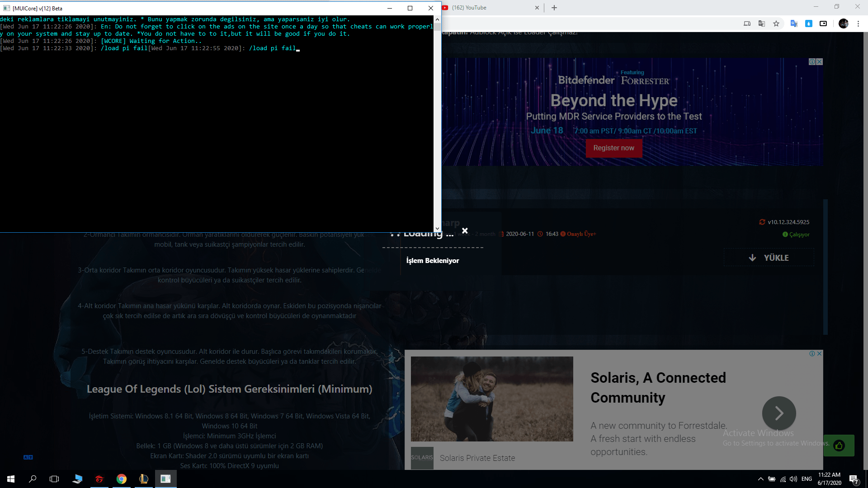
Task: Click the League Of Legends Sistem Gereksinimleri heading
Action: [229, 389]
